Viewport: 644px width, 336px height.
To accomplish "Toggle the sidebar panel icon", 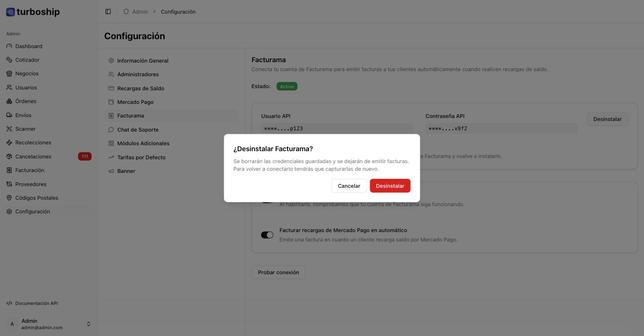I will pyautogui.click(x=108, y=11).
